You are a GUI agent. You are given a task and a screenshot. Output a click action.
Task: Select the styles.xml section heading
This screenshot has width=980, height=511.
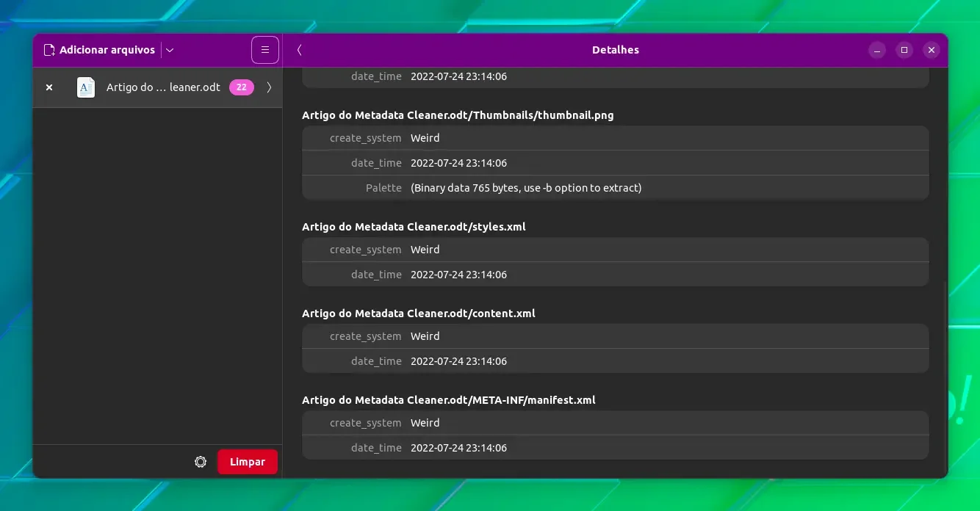pos(414,227)
